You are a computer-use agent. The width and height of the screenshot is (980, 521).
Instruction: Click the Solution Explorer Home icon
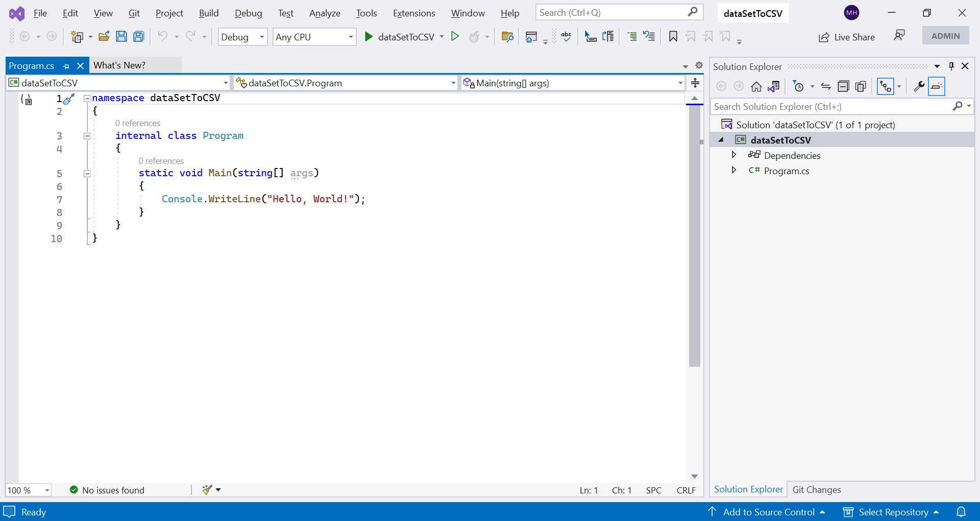(756, 86)
